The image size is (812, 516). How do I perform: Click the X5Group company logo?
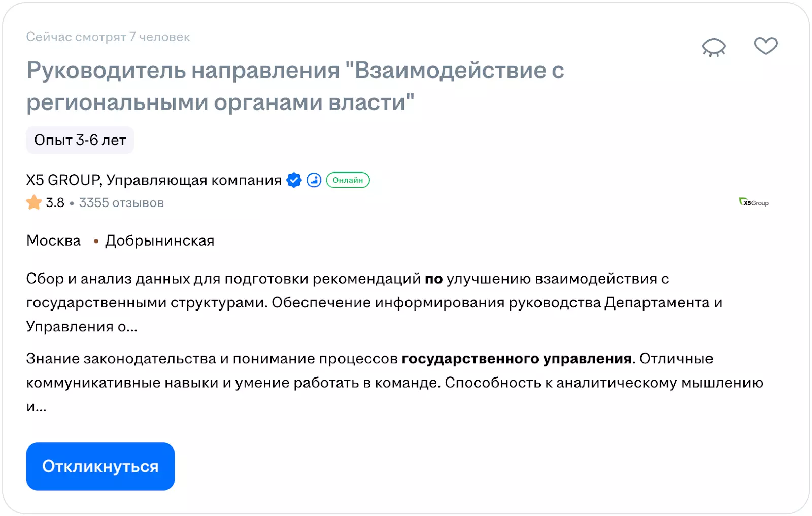754,202
